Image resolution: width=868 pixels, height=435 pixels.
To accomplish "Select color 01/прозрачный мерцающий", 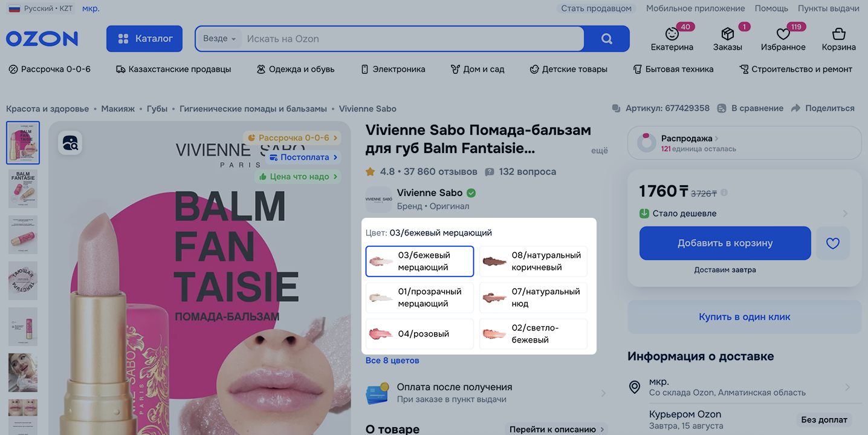I will point(419,298).
